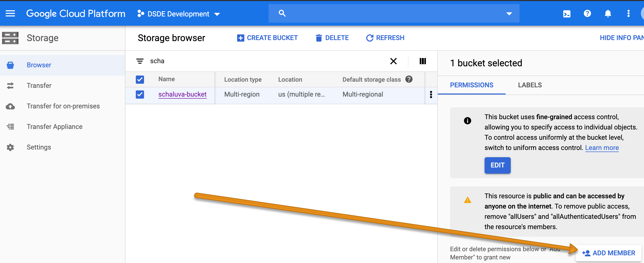This screenshot has width=644, height=263.
Task: Open the DSDE Development project selector
Action: pyautogui.click(x=179, y=14)
